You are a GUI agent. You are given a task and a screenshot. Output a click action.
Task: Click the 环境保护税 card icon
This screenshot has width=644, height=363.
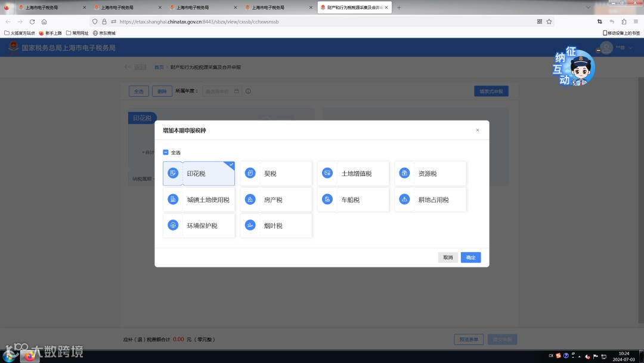[x=173, y=225]
